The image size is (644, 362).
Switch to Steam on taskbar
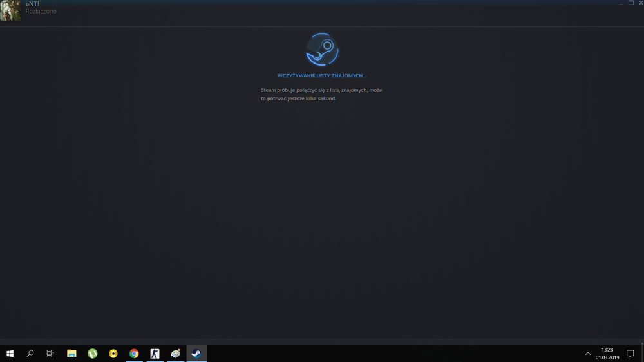click(196, 354)
